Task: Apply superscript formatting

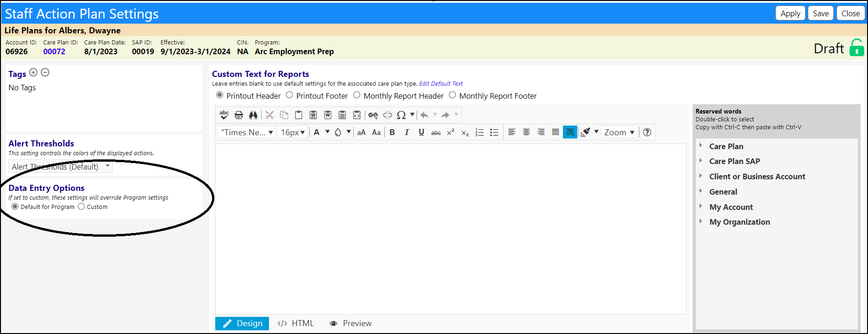Action: click(x=450, y=132)
